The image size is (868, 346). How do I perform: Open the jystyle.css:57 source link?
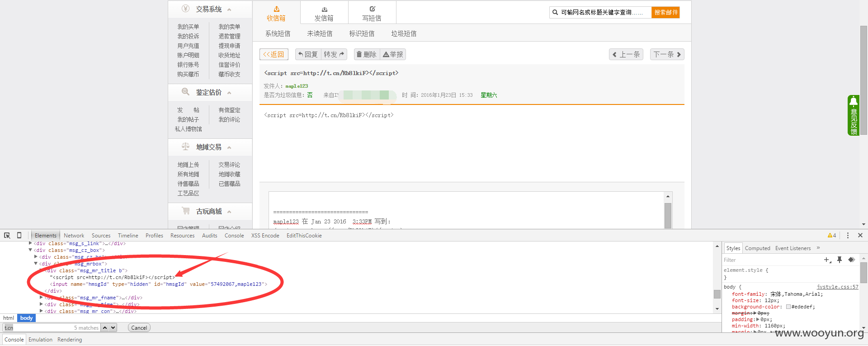tap(837, 287)
